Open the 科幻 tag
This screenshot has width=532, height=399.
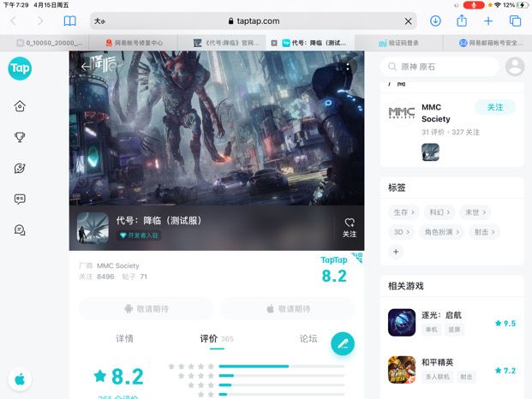pos(439,212)
